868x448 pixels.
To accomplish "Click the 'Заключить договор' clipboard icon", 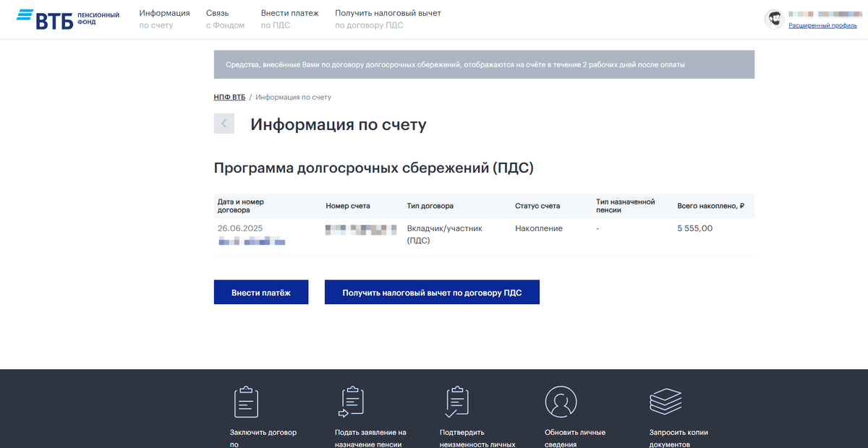I will 246,402.
